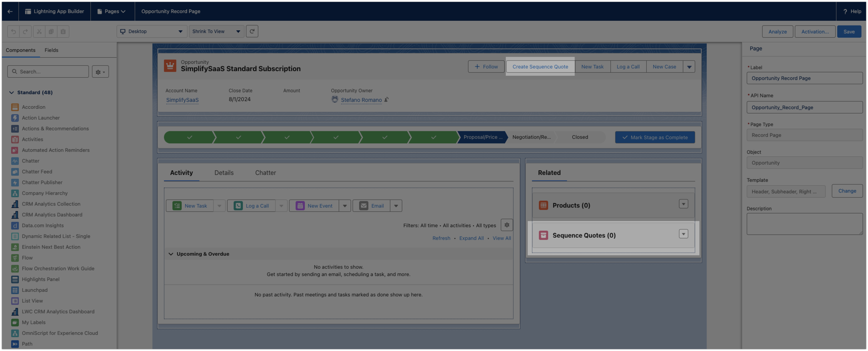Click the paste clipboard icon
This screenshot has height=351, width=868.
(x=63, y=32)
